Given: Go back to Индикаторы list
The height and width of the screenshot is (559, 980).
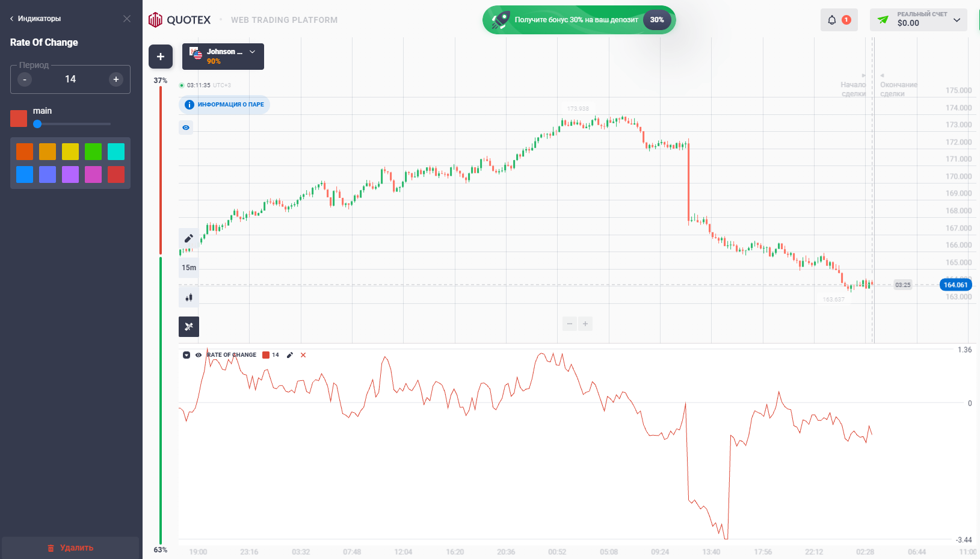Looking at the screenshot, I should 35,19.
